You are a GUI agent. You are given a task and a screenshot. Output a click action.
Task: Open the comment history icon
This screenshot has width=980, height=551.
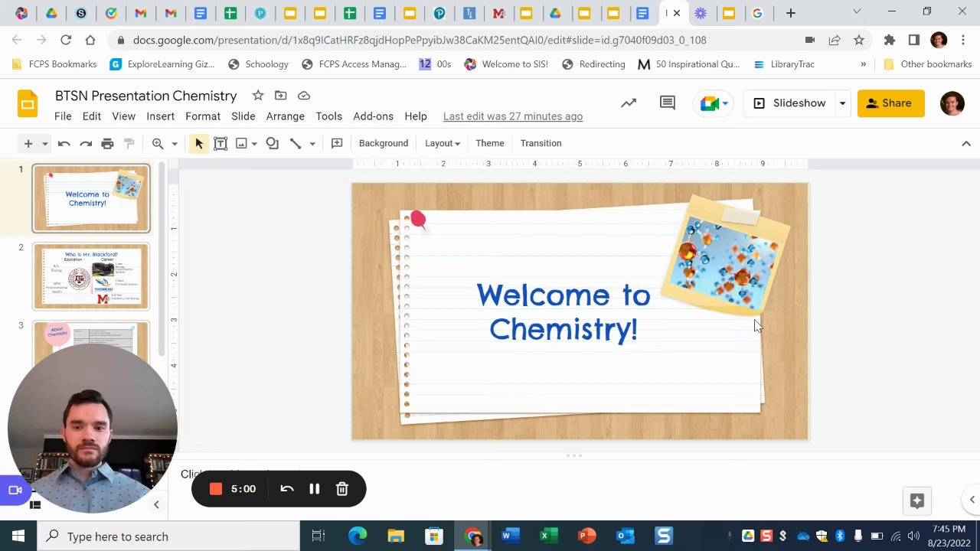(668, 103)
